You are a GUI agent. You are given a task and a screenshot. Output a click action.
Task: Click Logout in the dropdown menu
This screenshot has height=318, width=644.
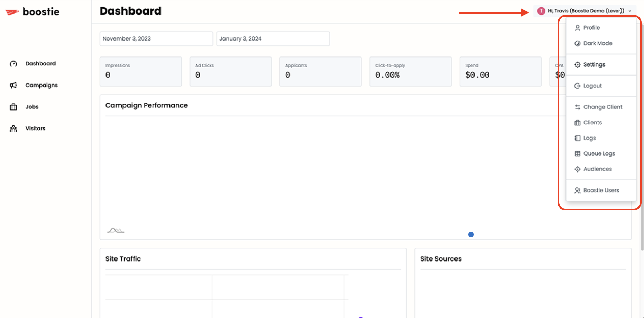[x=592, y=86]
